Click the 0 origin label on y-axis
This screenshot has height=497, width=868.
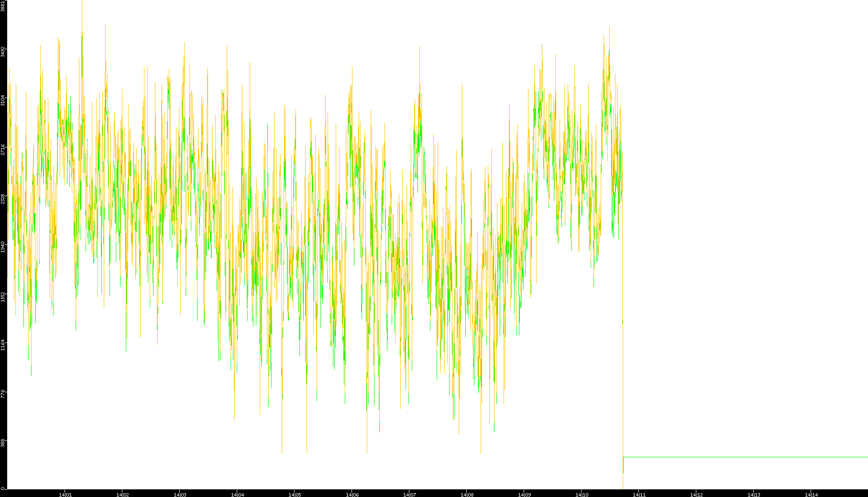pos(3,488)
